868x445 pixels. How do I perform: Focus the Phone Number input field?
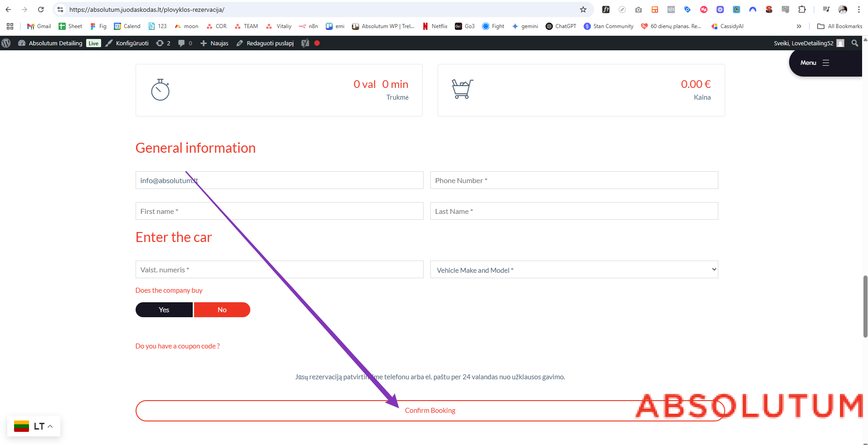tap(574, 180)
